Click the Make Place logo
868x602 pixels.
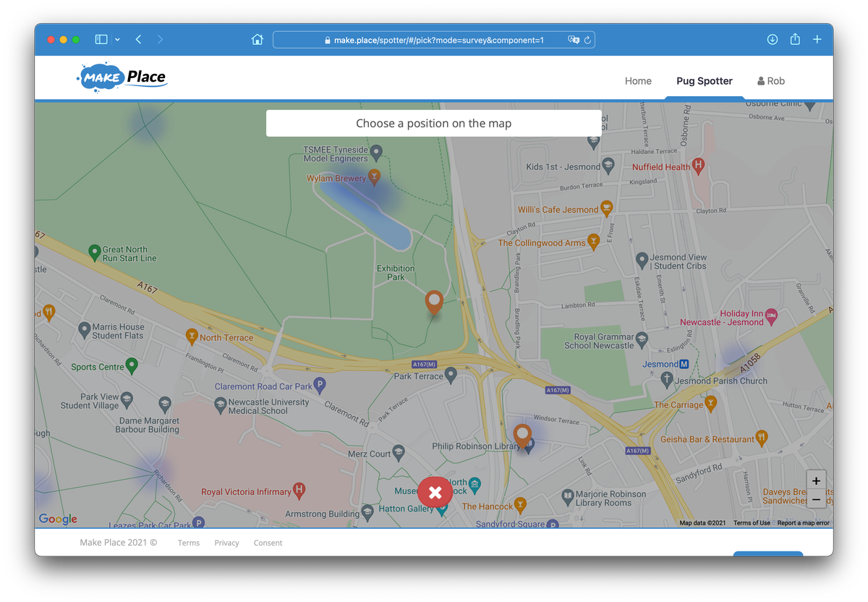tap(122, 77)
